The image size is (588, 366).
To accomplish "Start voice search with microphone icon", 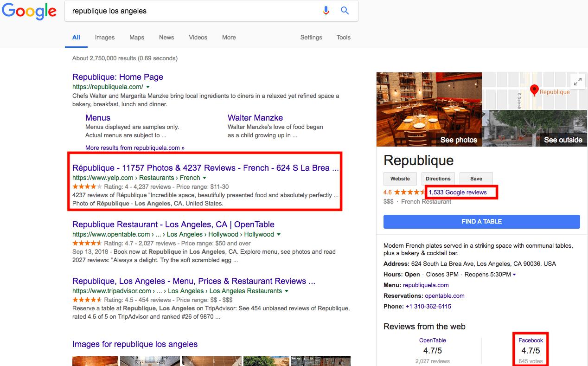I will coord(326,11).
